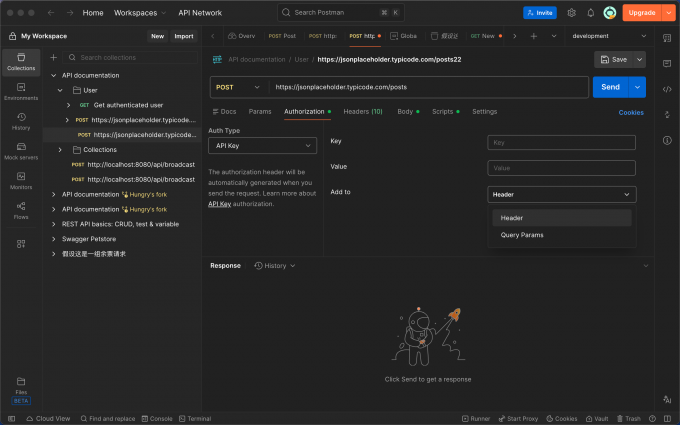The image size is (680, 425).
Task: Go forward with the right arrow
Action: [x=70, y=13]
